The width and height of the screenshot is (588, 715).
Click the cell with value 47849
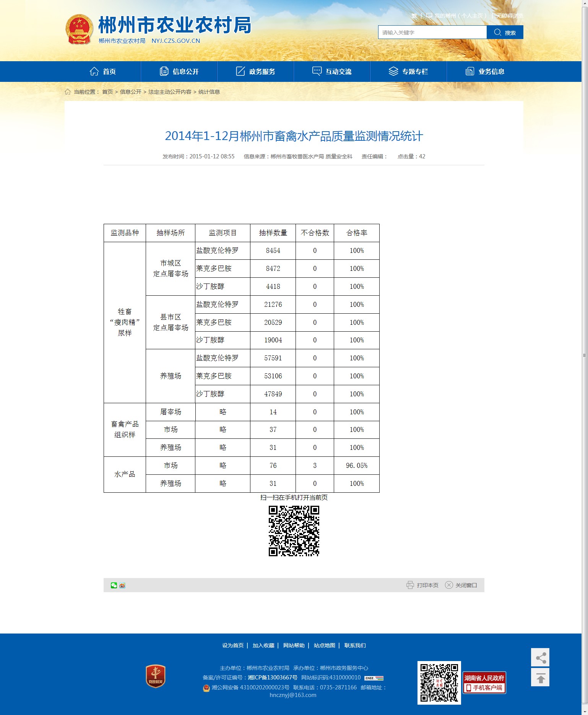pyautogui.click(x=273, y=394)
